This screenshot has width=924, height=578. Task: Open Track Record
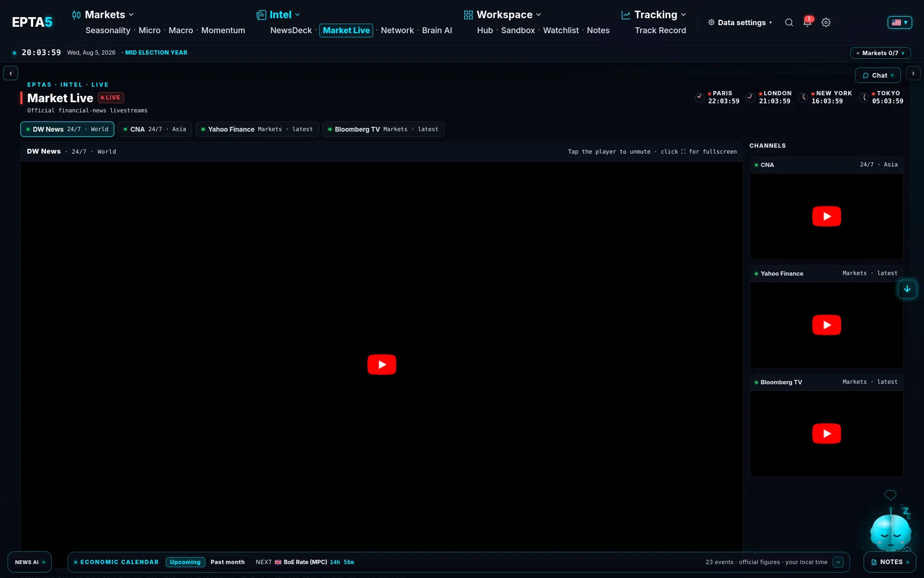[x=660, y=31]
